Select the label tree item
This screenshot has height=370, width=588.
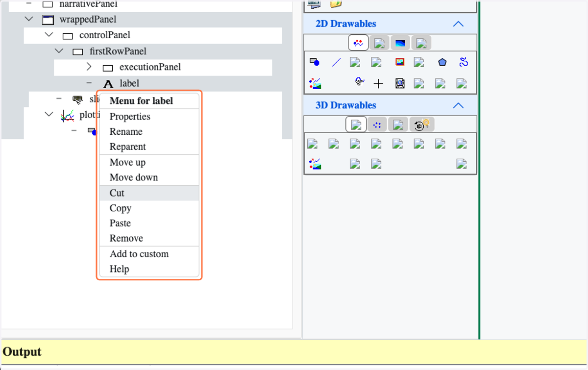click(x=129, y=83)
